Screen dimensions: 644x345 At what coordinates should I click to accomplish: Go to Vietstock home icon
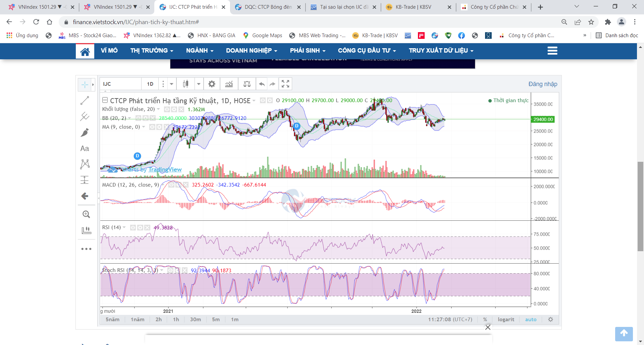coord(85,51)
